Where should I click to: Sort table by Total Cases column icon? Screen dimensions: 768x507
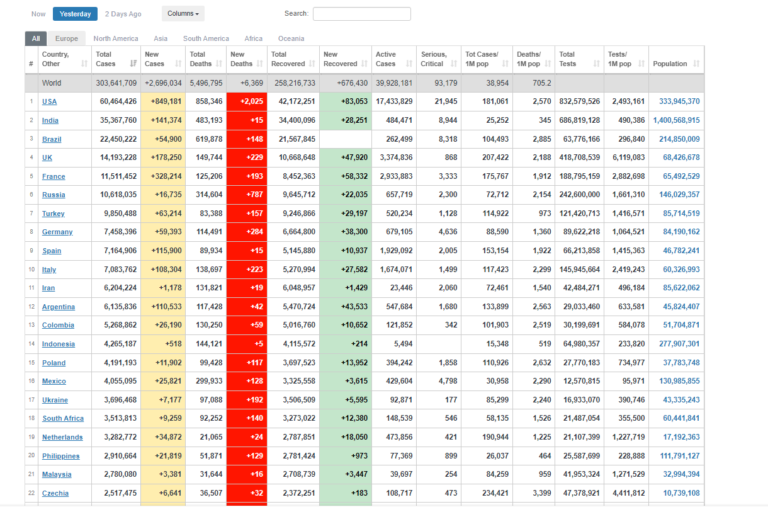pyautogui.click(x=133, y=64)
